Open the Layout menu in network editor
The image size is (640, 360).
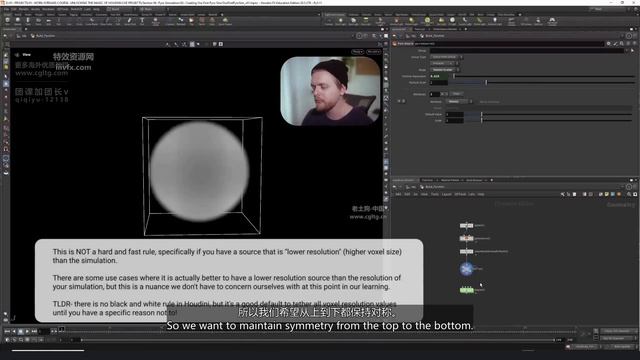pyautogui.click(x=447, y=194)
